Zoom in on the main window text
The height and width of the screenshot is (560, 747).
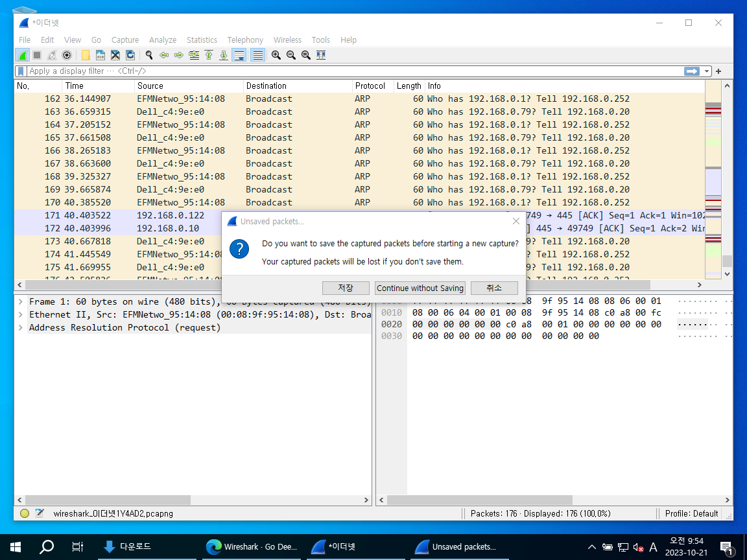tap(276, 55)
